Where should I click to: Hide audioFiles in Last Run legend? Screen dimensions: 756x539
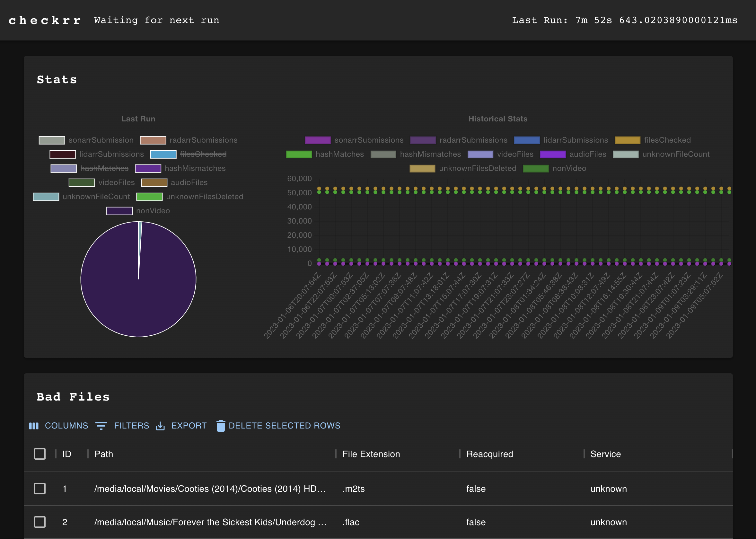tap(174, 182)
